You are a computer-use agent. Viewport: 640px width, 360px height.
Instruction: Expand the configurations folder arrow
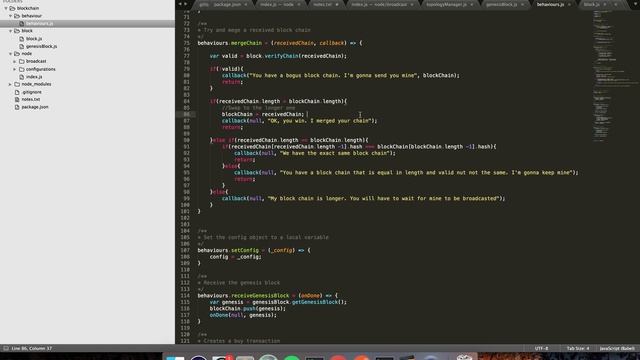15,69
